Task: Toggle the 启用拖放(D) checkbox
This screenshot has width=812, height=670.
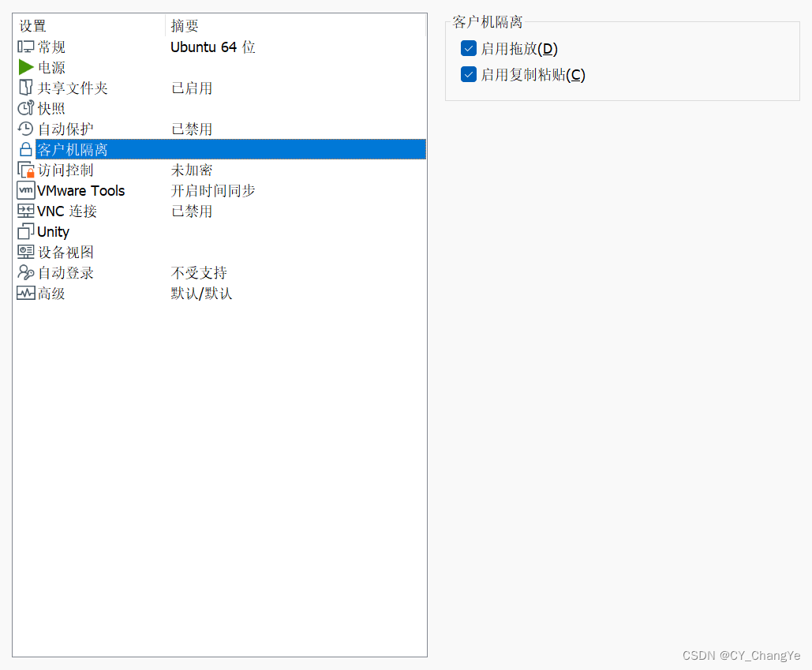Action: 468,48
